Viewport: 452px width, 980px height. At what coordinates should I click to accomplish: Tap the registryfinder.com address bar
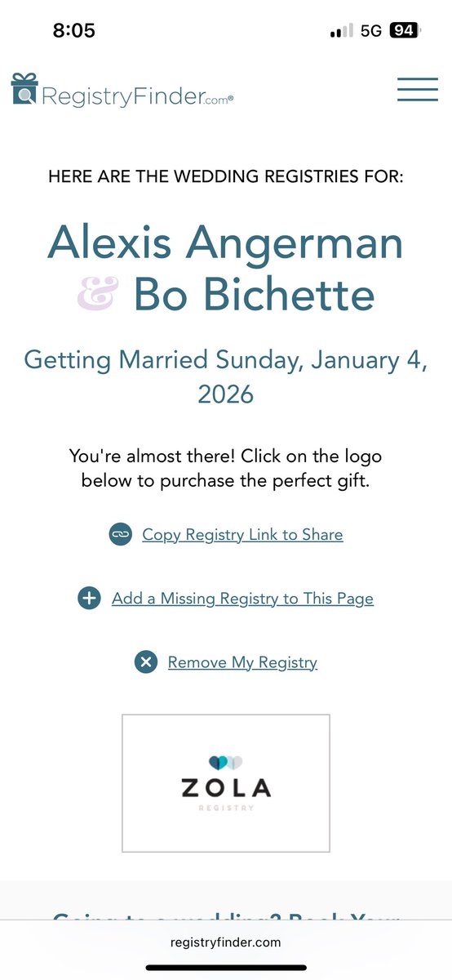tap(226, 942)
